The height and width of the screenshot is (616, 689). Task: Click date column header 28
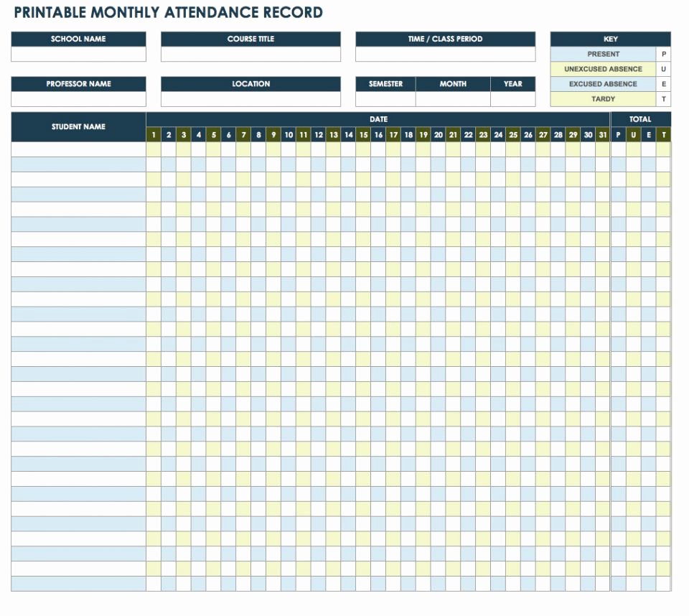(558, 134)
